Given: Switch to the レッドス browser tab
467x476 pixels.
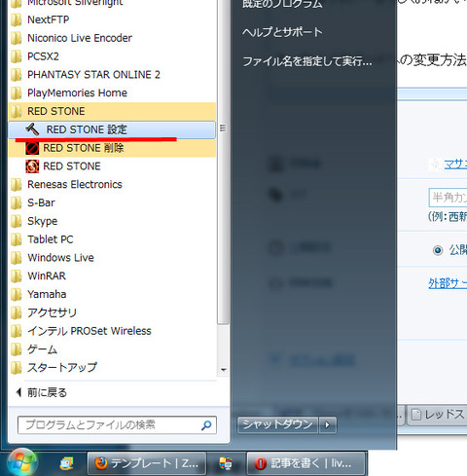Looking at the screenshot, I should tap(437, 415).
